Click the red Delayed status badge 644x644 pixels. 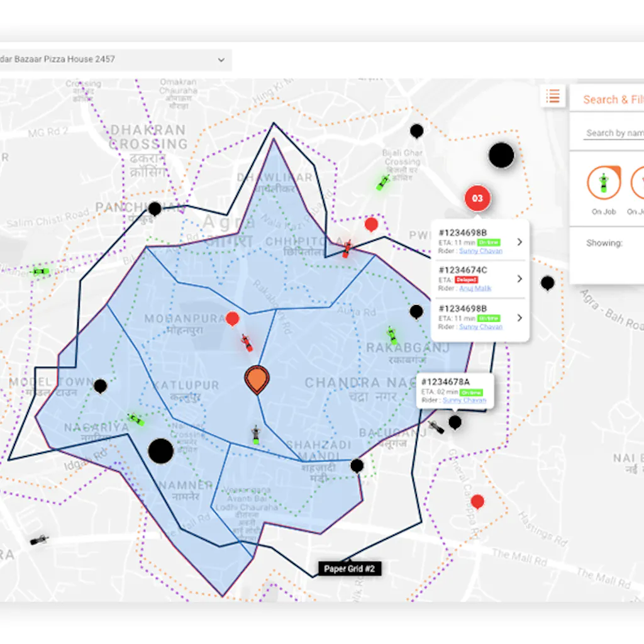point(466,279)
